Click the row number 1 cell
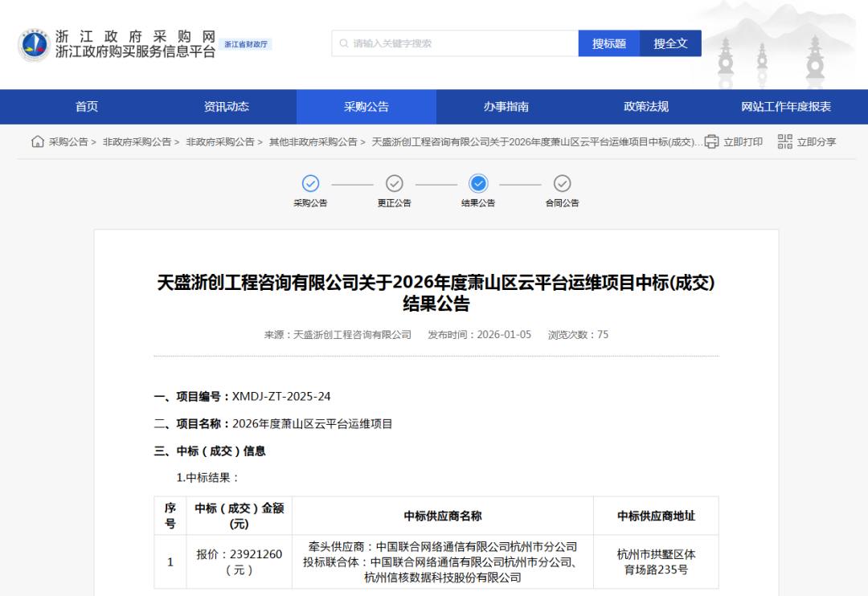Viewport: 868px width, 596px height. coord(170,561)
